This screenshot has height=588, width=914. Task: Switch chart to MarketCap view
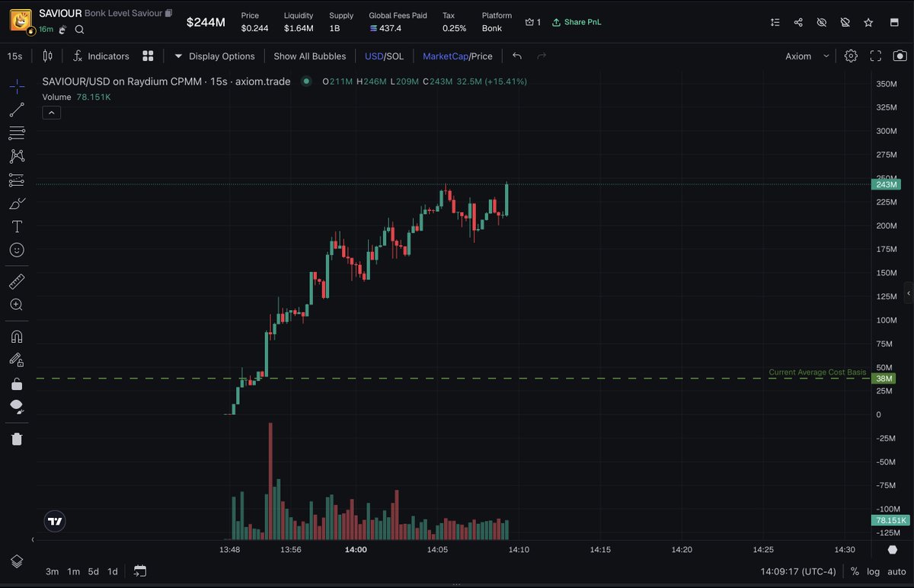pyautogui.click(x=445, y=56)
